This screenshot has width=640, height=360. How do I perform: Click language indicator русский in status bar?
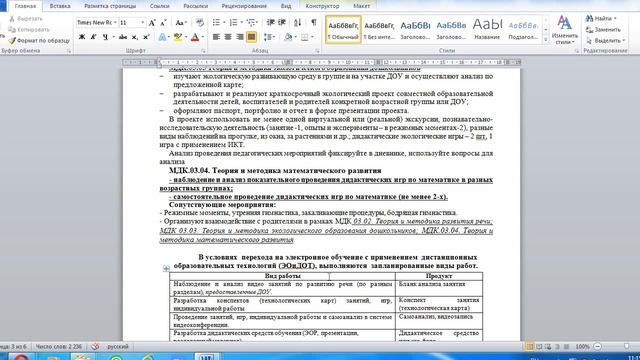(118, 347)
